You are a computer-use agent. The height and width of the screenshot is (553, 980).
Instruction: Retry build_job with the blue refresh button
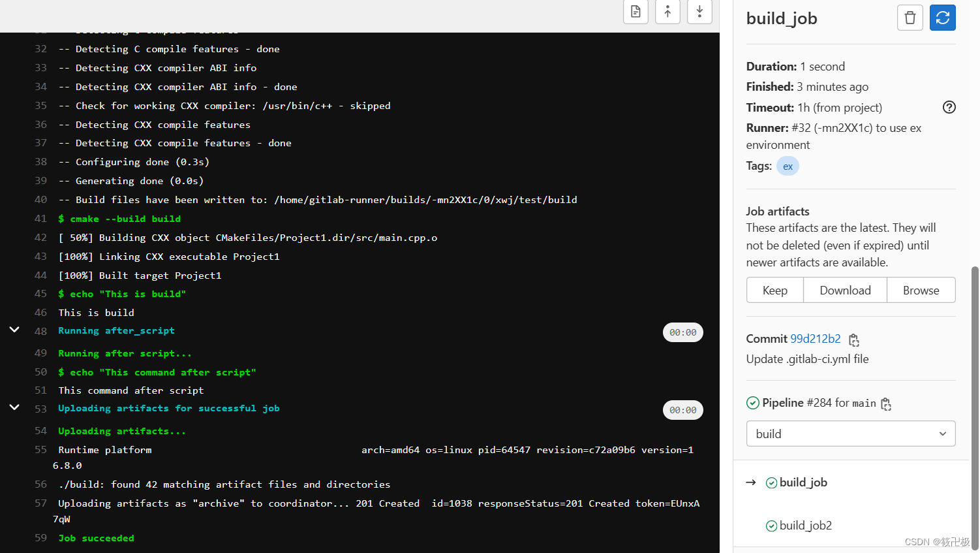pyautogui.click(x=943, y=18)
